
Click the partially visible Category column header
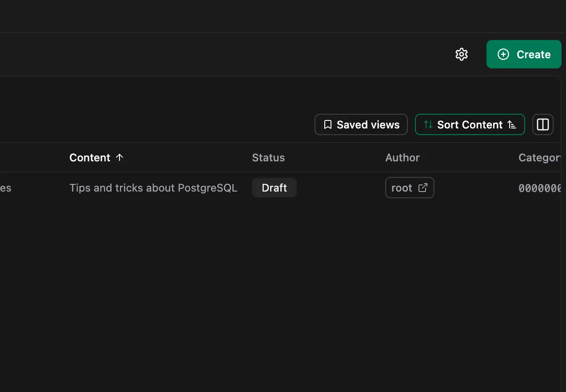pyautogui.click(x=539, y=158)
